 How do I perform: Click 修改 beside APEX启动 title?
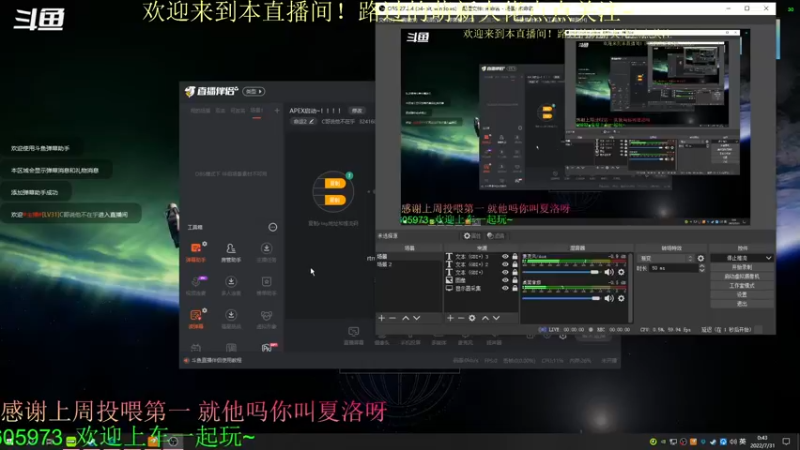pyautogui.click(x=357, y=111)
